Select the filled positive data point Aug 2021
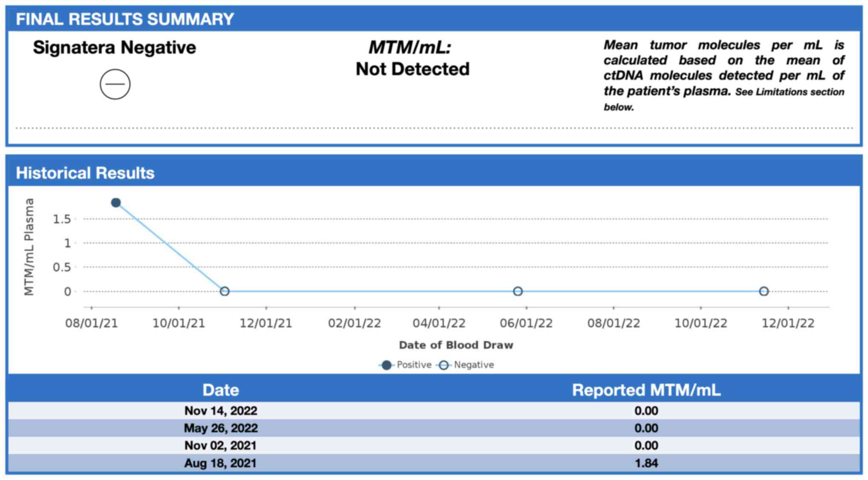Viewport: 868px width, 480px height. click(116, 202)
